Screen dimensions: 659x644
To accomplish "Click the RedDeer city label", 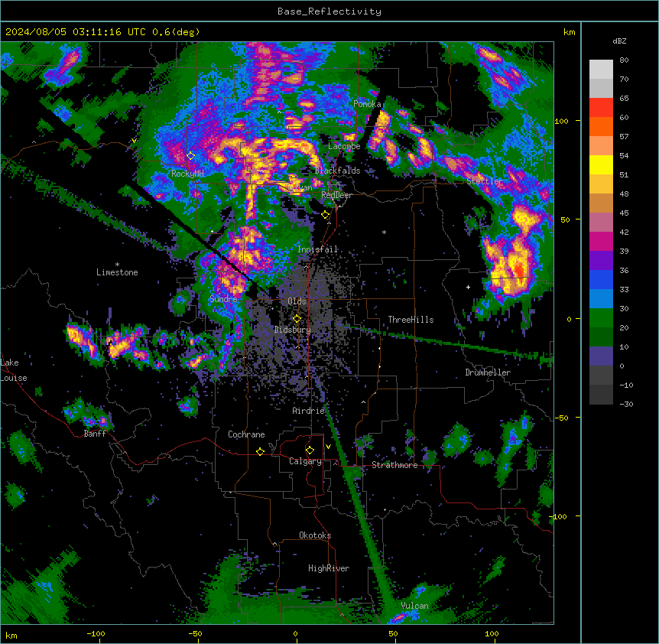I will tap(336, 195).
